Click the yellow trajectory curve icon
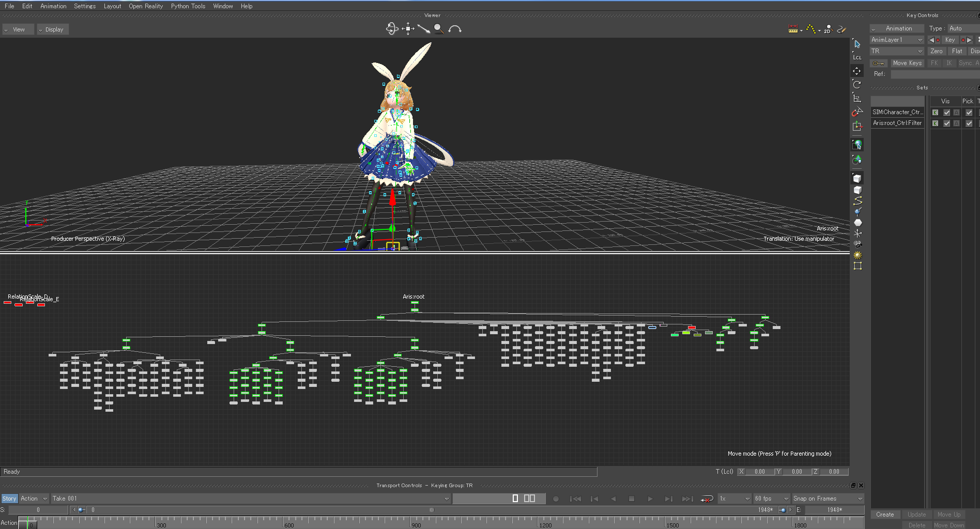The height and width of the screenshot is (529, 980). click(811, 29)
